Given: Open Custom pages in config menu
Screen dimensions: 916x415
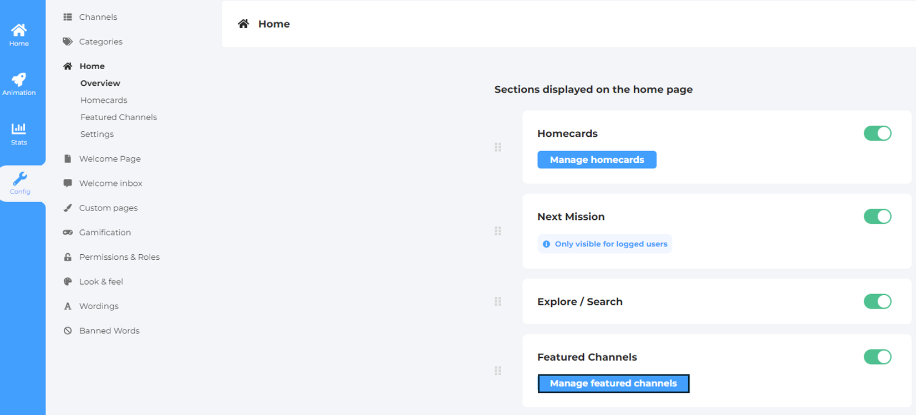Looking at the screenshot, I should click(108, 208).
